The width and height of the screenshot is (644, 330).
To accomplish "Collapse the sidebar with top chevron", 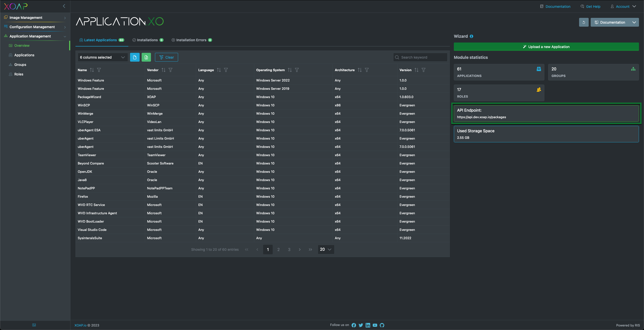I will tap(64, 6).
